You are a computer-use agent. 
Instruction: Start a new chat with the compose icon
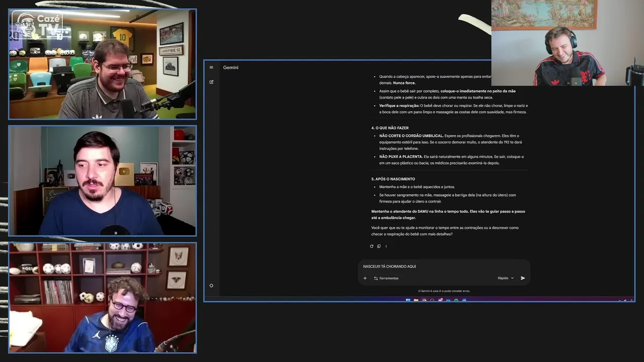tap(211, 81)
